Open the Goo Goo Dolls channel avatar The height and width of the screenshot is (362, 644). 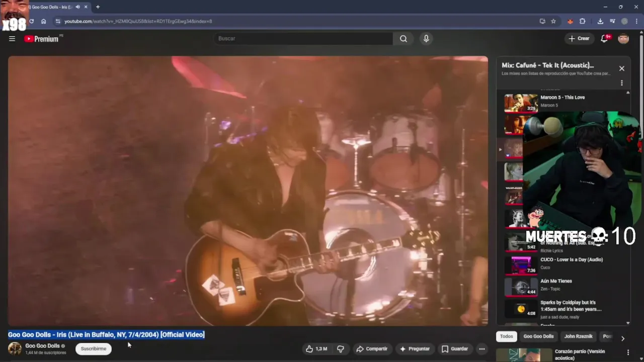point(15,349)
